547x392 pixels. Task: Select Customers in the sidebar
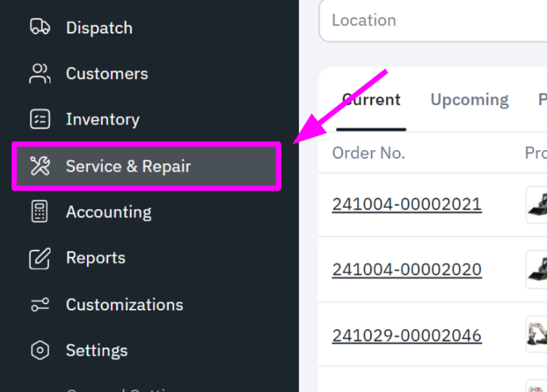107,74
